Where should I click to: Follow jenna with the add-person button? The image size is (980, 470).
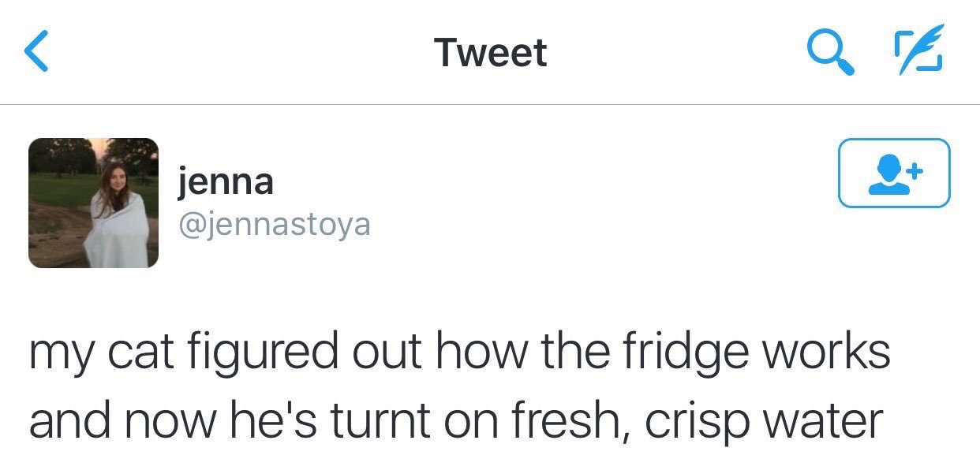pos(893,173)
